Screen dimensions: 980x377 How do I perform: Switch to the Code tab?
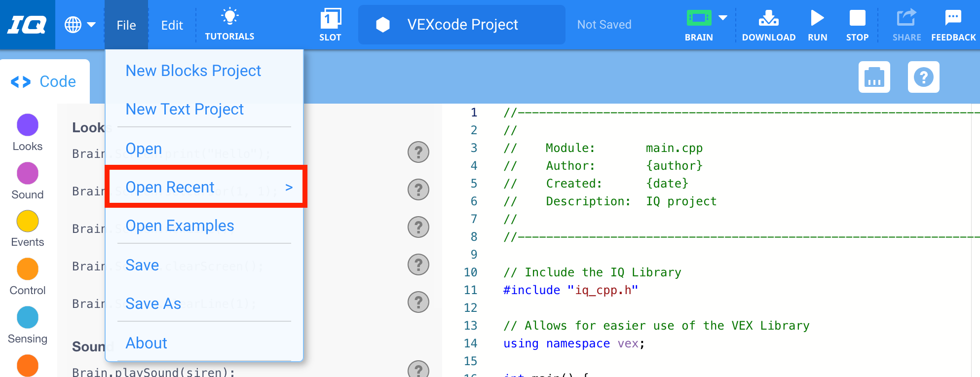45,81
